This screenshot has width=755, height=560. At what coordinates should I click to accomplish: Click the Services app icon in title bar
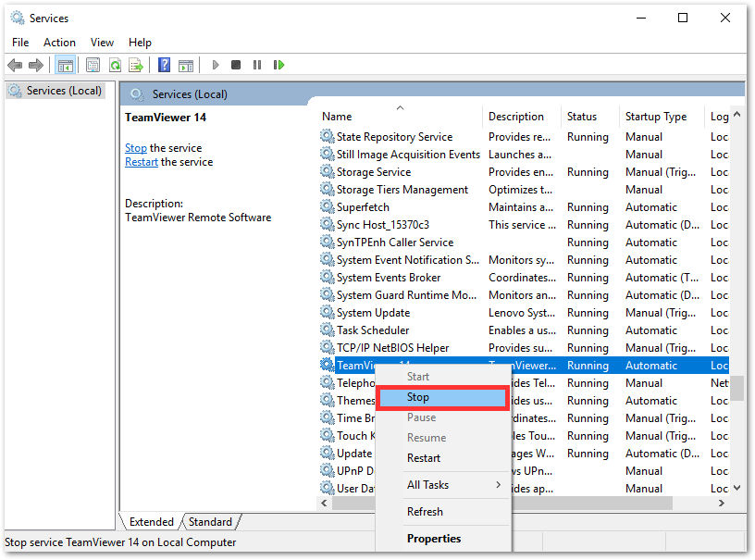(18, 18)
